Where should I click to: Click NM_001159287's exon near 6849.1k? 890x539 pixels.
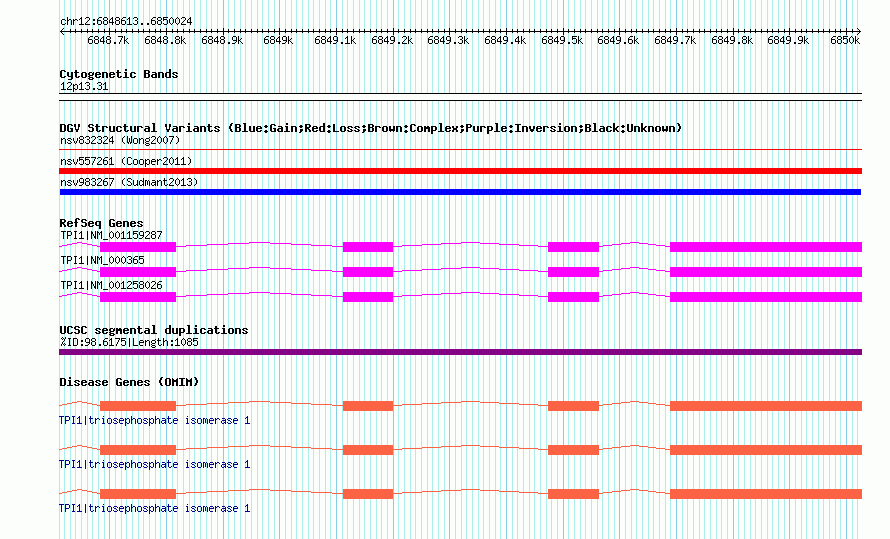pos(368,247)
